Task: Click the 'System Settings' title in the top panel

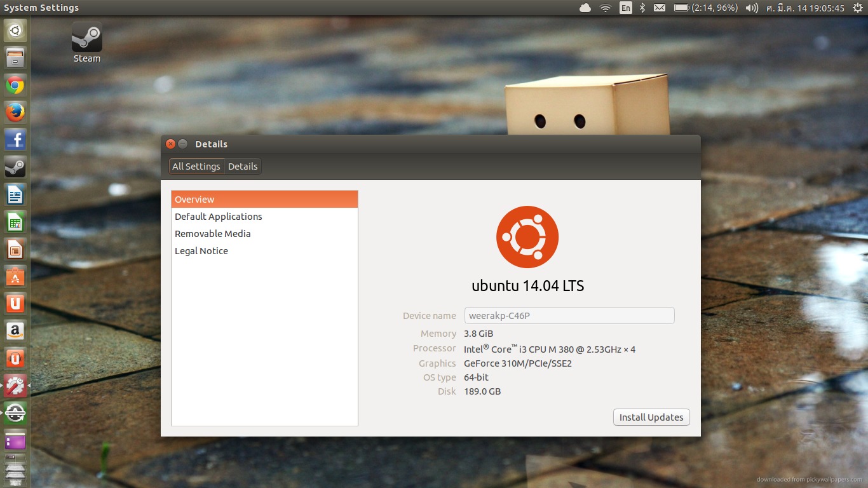Action: click(x=41, y=8)
